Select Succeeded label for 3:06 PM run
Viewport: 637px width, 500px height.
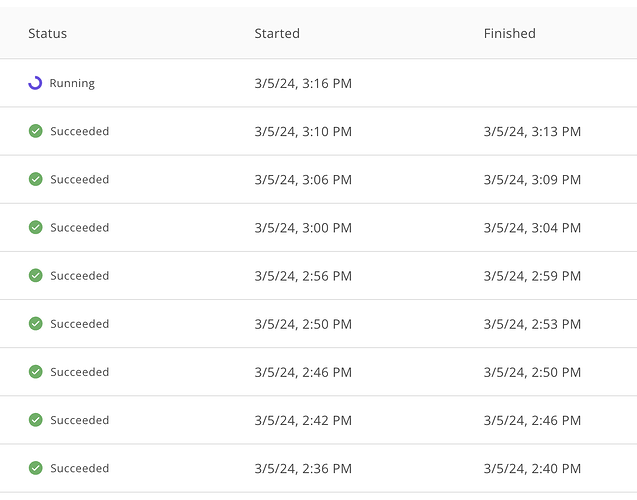80,180
